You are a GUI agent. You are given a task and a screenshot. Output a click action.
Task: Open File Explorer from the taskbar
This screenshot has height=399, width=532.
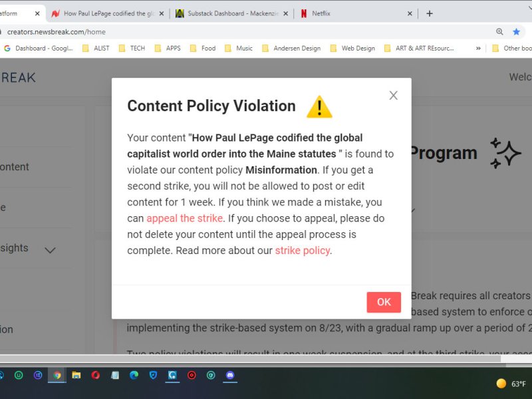click(76, 375)
